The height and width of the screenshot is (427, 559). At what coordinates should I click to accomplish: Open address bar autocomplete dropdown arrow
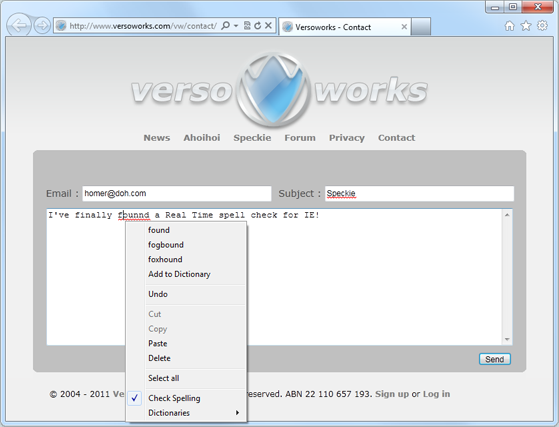click(236, 26)
